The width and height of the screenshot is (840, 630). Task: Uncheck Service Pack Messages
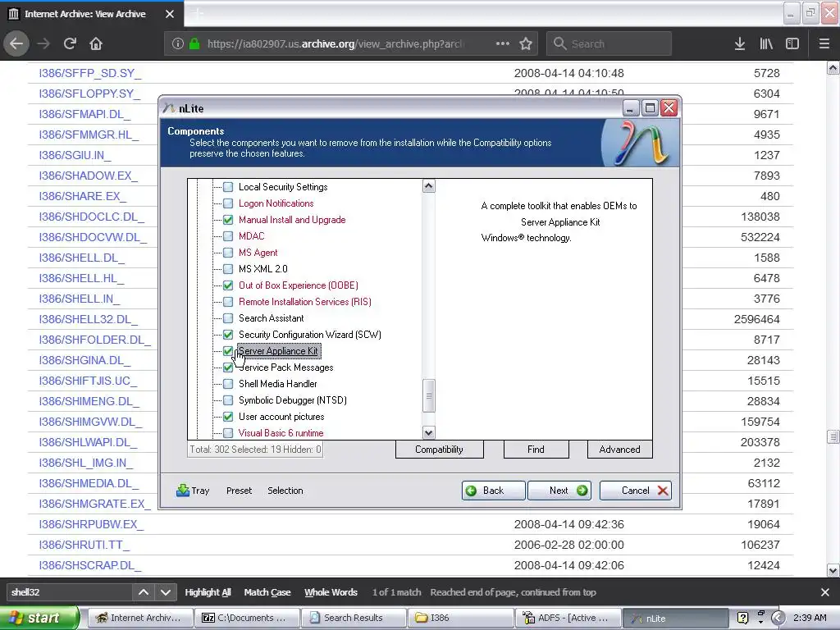[228, 367]
